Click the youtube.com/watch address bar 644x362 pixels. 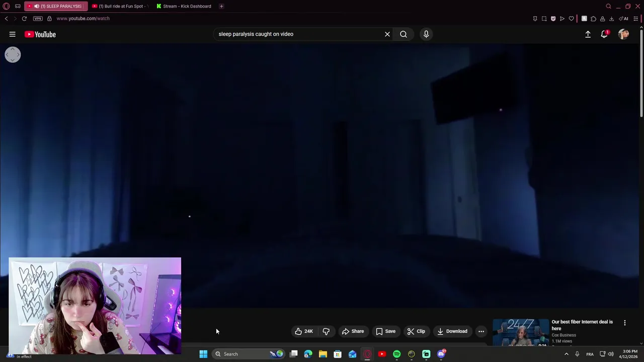(83, 19)
